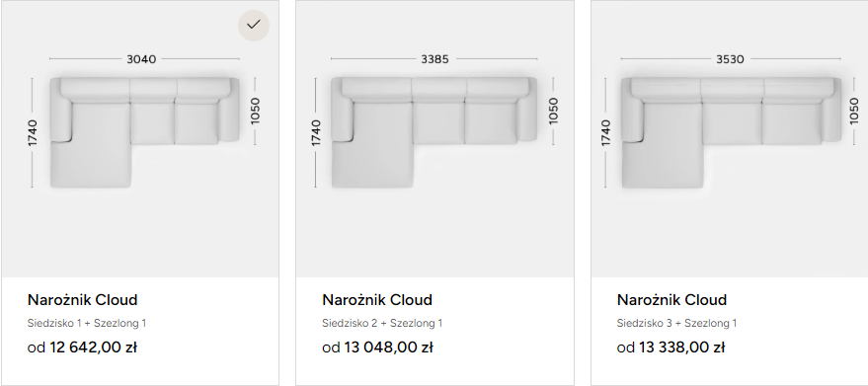Click the 3385 width dimension label

click(434, 58)
